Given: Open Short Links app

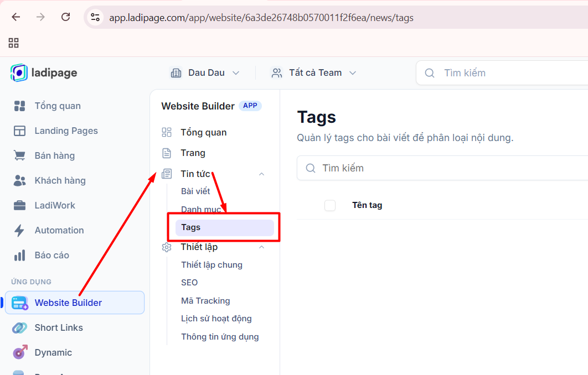Looking at the screenshot, I should (59, 328).
